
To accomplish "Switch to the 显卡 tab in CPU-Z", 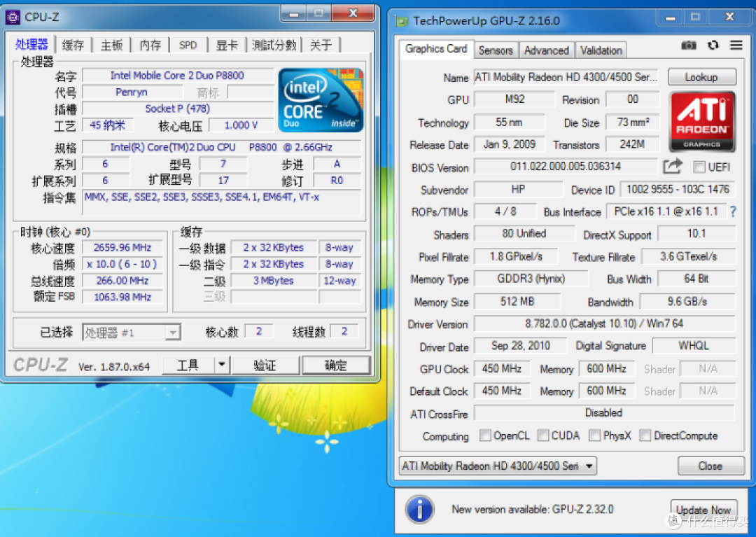I will point(227,46).
